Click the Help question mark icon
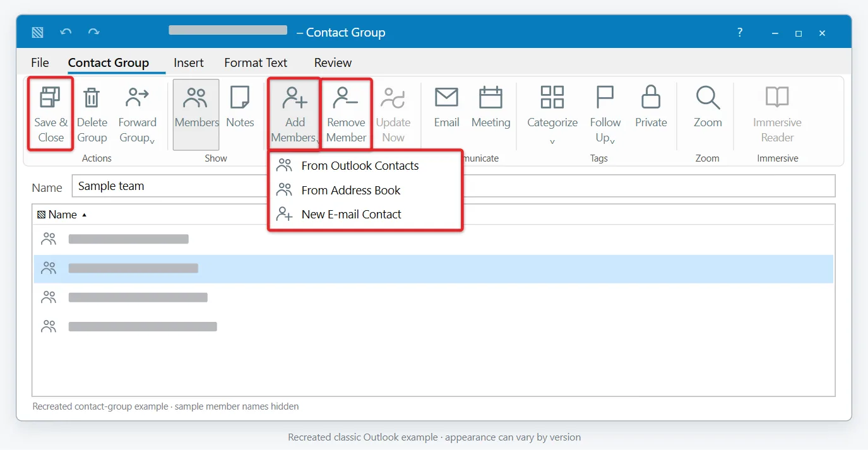Image resolution: width=868 pixels, height=450 pixels. click(x=740, y=32)
